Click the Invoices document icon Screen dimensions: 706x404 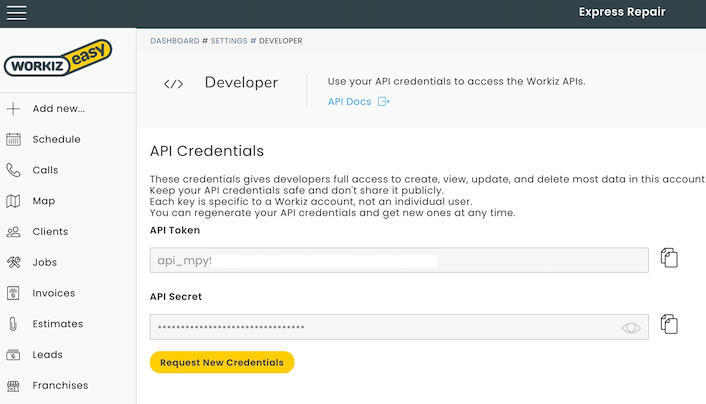tap(13, 293)
